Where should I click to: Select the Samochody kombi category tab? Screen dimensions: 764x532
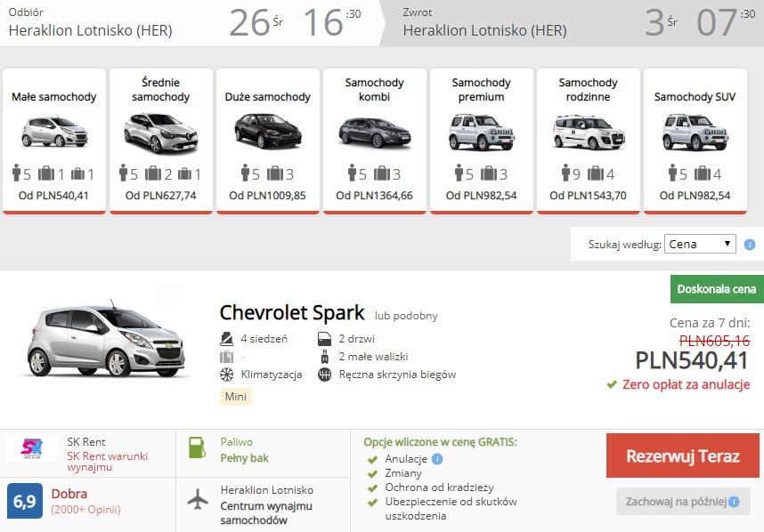[x=374, y=141]
